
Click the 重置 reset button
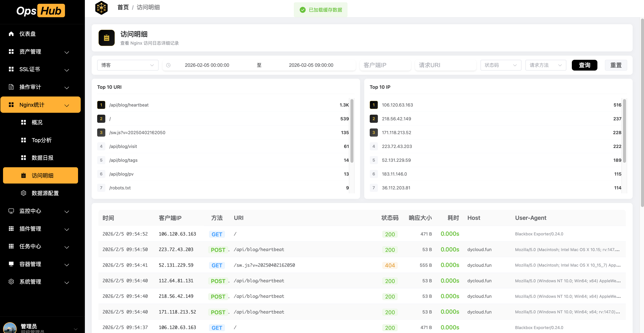click(616, 65)
